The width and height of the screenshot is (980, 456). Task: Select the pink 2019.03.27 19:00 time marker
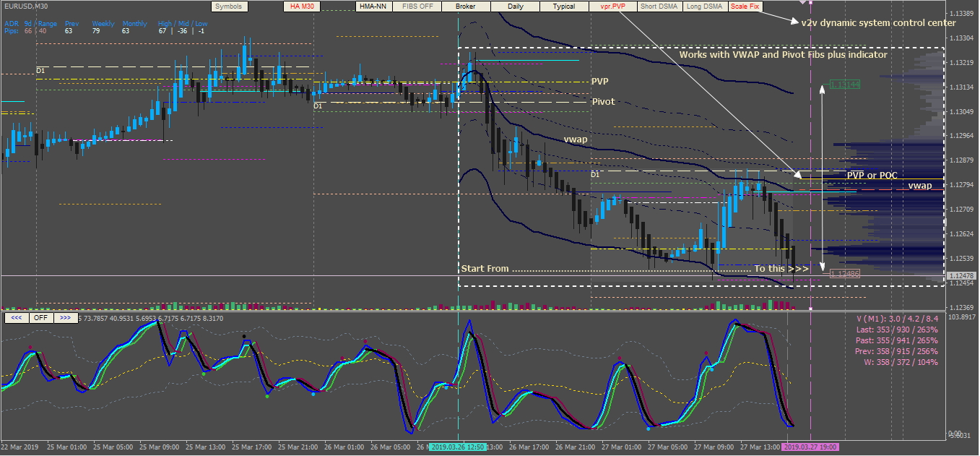pos(810,447)
